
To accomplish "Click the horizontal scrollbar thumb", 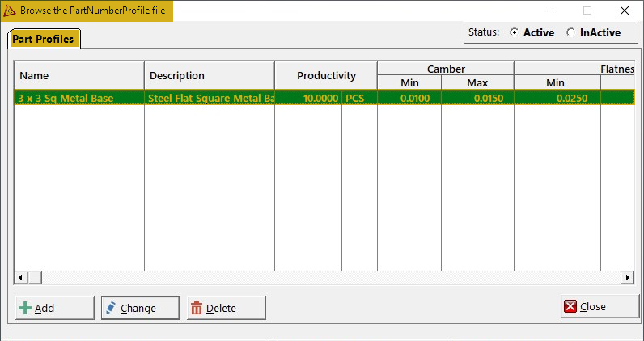I will [35, 277].
